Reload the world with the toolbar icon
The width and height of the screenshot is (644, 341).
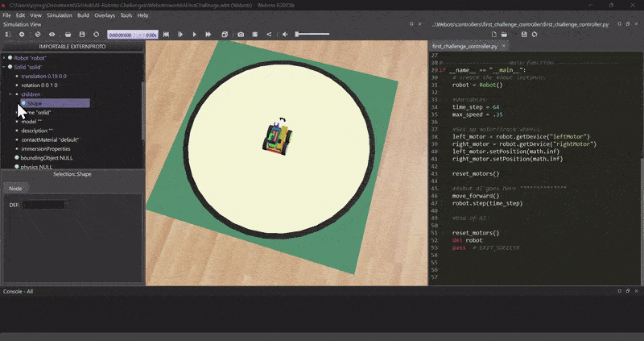coord(97,35)
